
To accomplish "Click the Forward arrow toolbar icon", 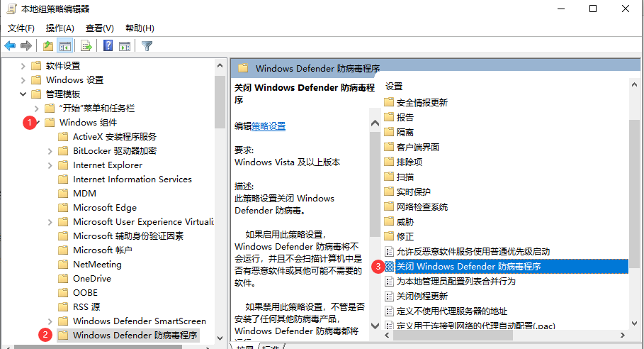I will click(x=26, y=45).
